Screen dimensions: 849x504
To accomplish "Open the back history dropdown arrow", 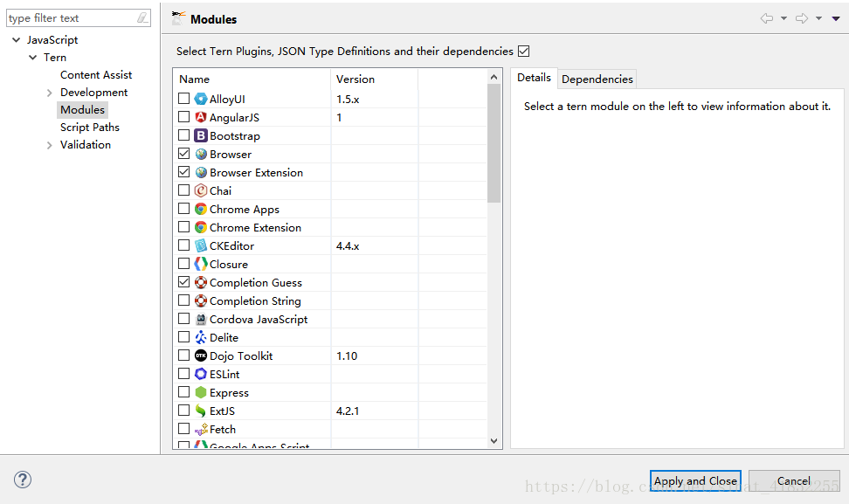I will pos(783,18).
